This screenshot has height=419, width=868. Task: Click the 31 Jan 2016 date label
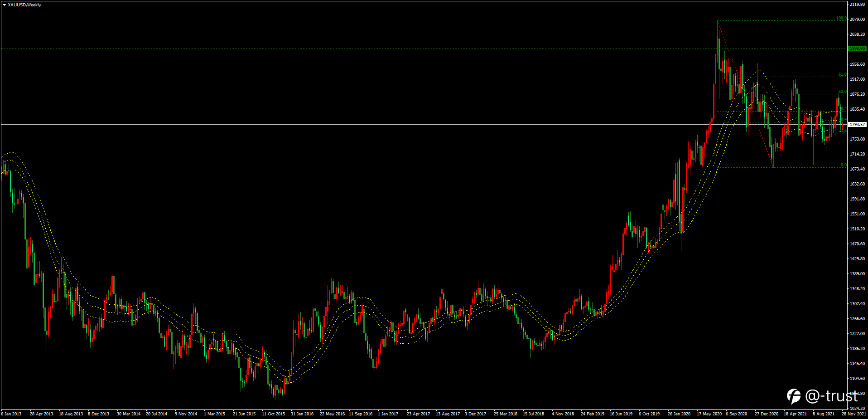pyautogui.click(x=302, y=414)
